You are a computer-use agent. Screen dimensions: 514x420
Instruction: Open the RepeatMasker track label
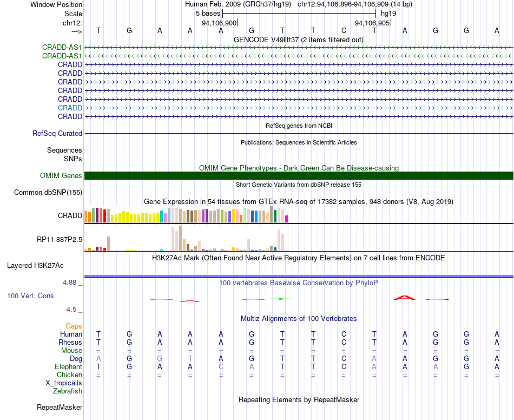tap(60, 407)
